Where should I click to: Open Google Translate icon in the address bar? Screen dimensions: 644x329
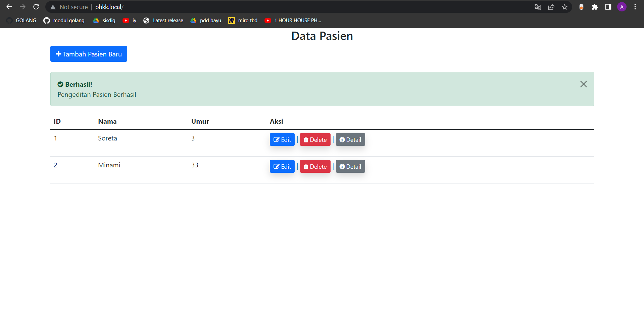(x=537, y=7)
